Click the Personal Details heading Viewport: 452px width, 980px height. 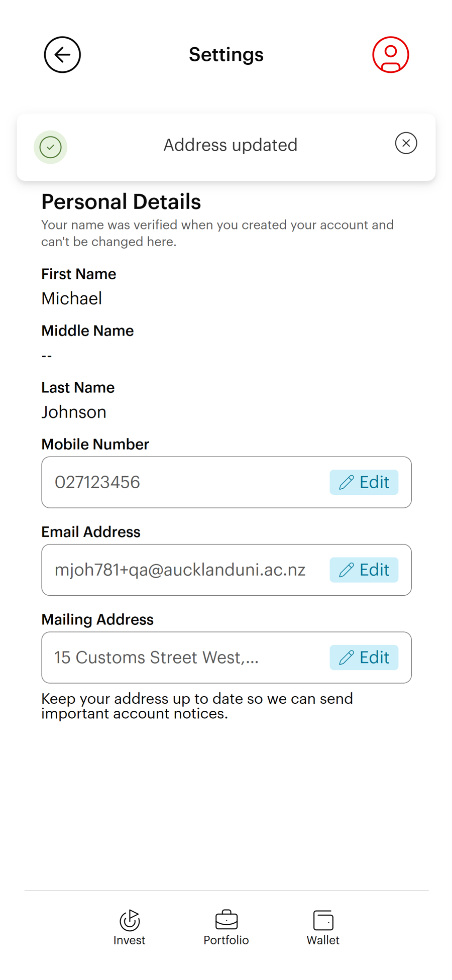pos(121,202)
